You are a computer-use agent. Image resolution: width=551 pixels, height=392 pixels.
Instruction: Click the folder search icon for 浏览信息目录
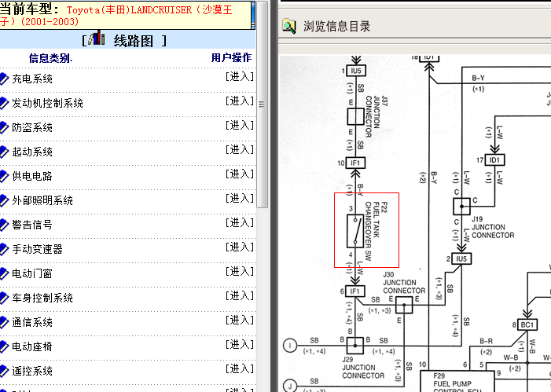(289, 26)
